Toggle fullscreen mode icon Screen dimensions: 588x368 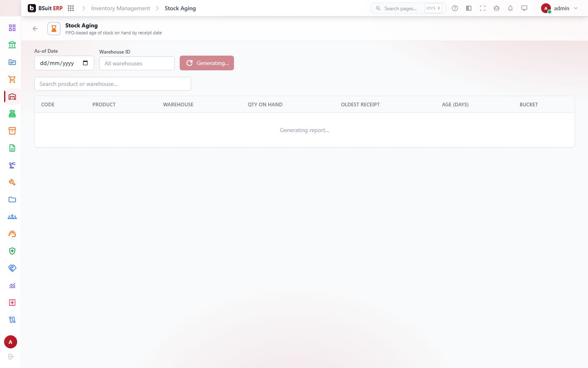(x=483, y=8)
